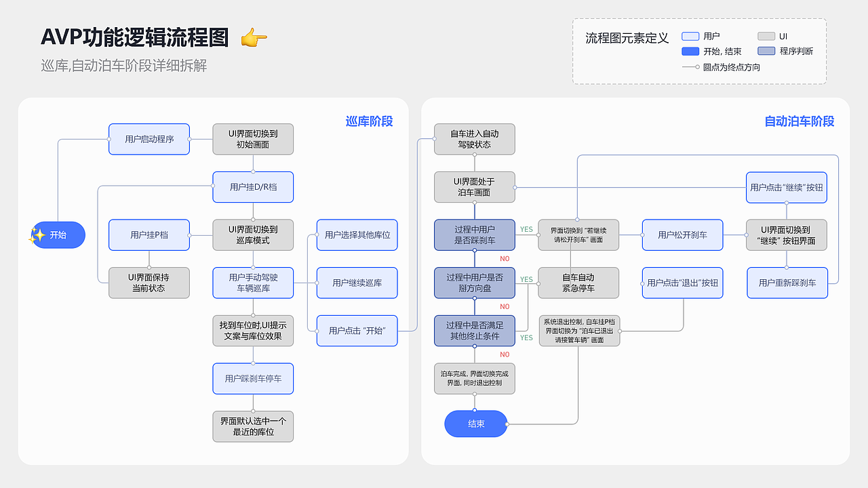Image resolution: width=868 pixels, height=488 pixels.
Task: Click the 开始,结束 legend swatch
Action: tap(690, 51)
